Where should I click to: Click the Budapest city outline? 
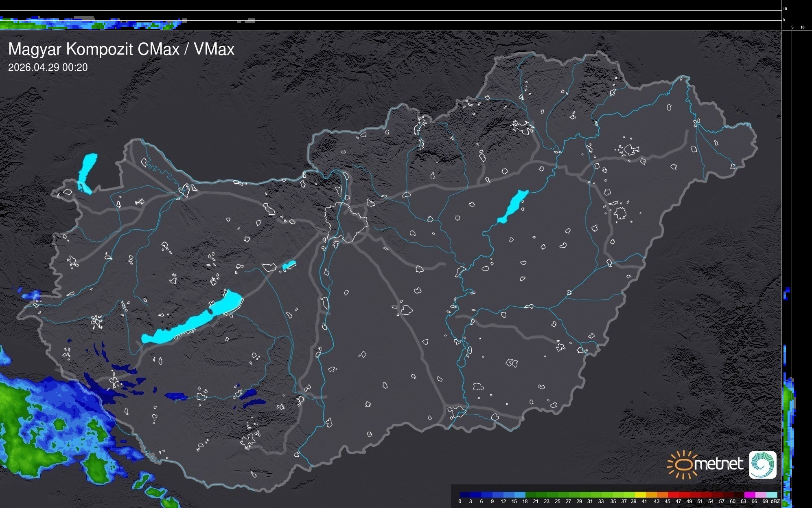(346, 223)
